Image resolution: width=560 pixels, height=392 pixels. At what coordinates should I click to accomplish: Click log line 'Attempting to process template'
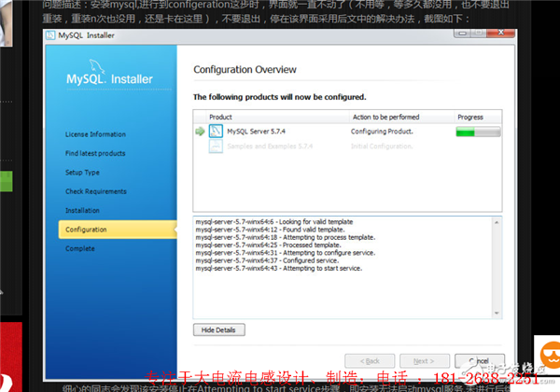[286, 237]
